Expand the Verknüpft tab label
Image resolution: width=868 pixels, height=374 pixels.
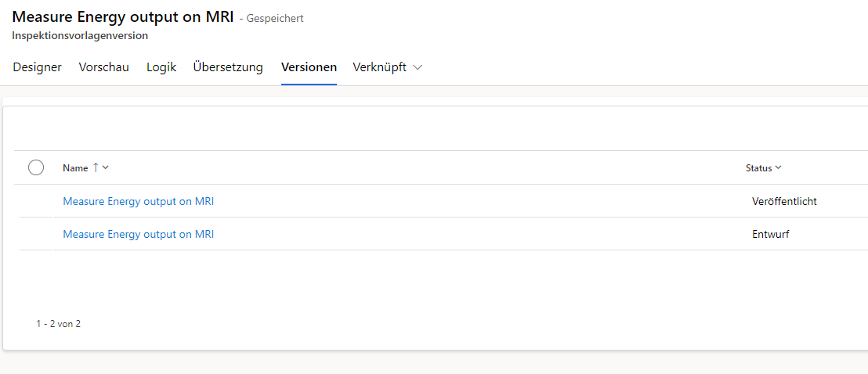(380, 67)
